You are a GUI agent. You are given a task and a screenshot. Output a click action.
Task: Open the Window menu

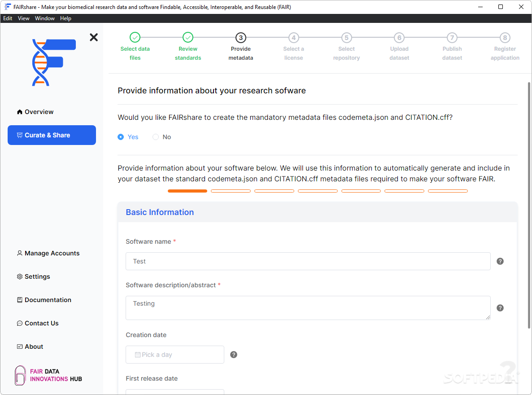coord(45,18)
